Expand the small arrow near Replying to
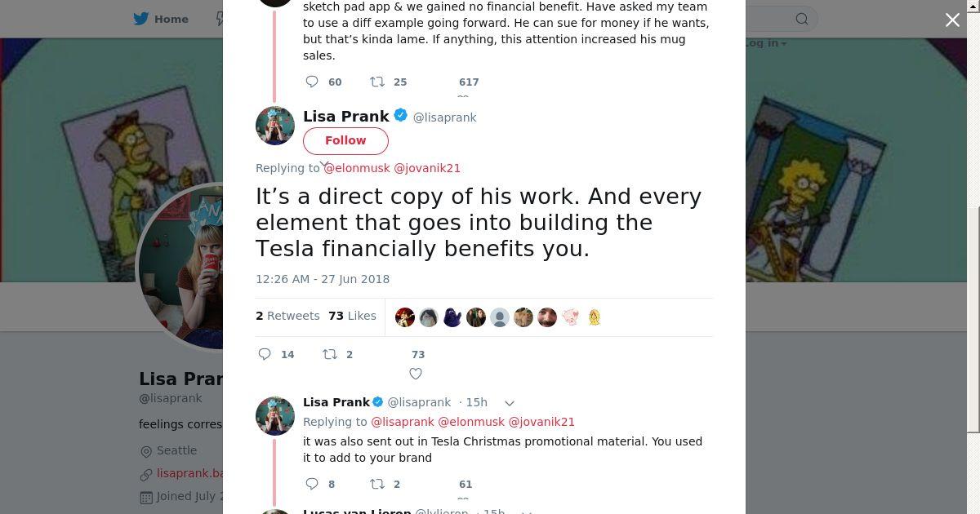This screenshot has width=980, height=514. coord(324,164)
